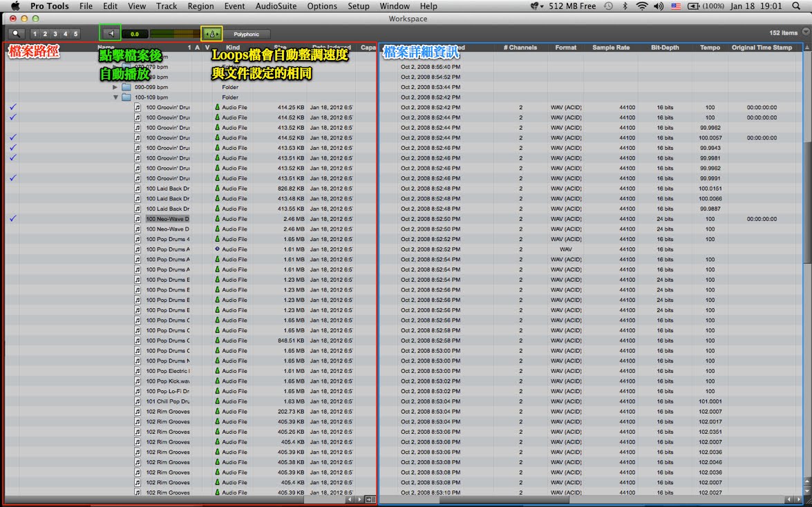The width and height of the screenshot is (812, 507).
Task: Select view preset 2
Action: 45,34
